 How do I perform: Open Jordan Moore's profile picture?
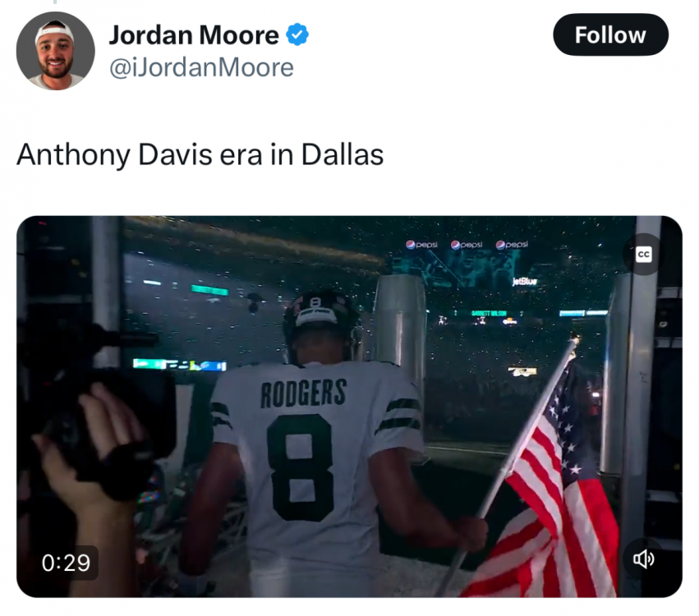point(56,51)
